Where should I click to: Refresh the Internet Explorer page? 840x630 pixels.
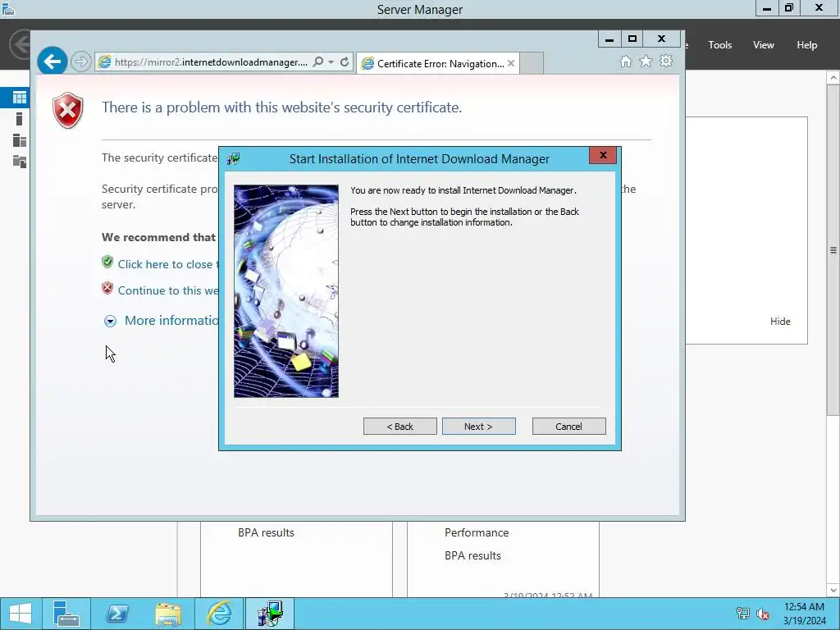click(345, 62)
